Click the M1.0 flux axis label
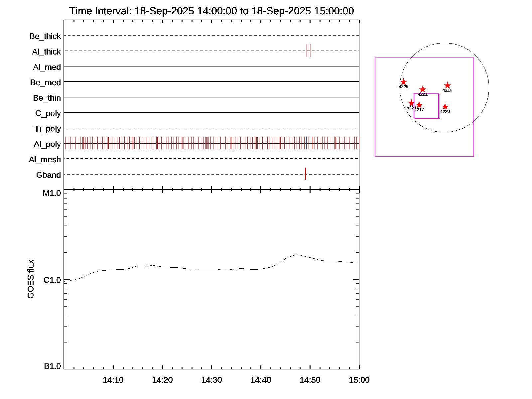The height and width of the screenshot is (399, 532). (x=52, y=193)
